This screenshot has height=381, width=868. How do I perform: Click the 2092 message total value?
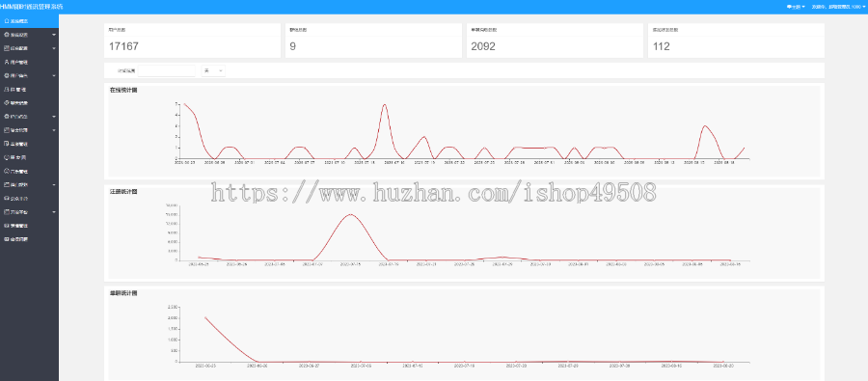[483, 46]
